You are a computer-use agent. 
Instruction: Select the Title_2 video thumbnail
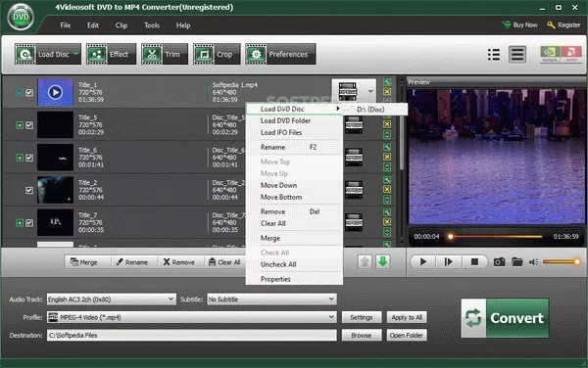click(55, 190)
